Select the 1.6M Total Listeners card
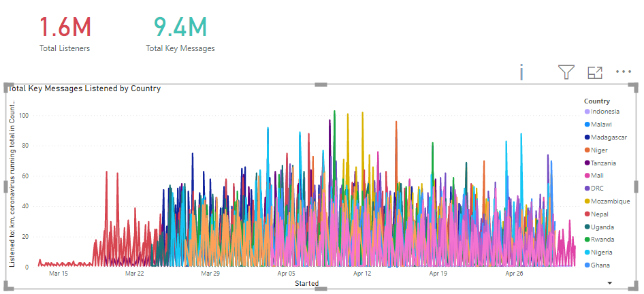 (x=65, y=33)
